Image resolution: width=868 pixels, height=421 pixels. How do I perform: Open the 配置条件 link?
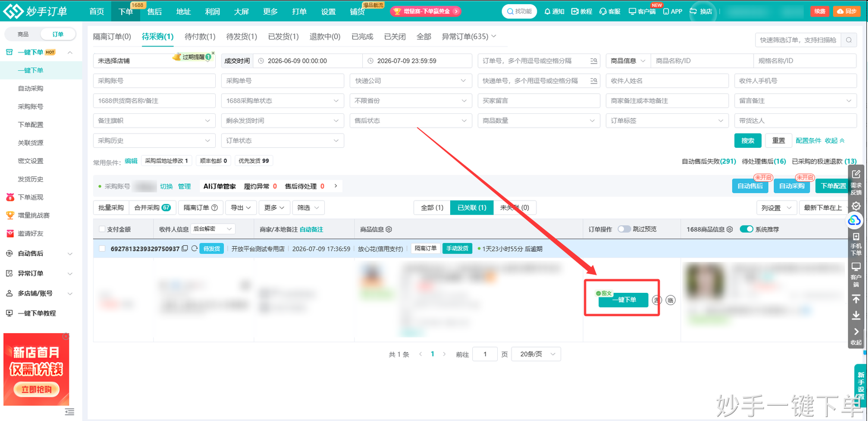(808, 141)
